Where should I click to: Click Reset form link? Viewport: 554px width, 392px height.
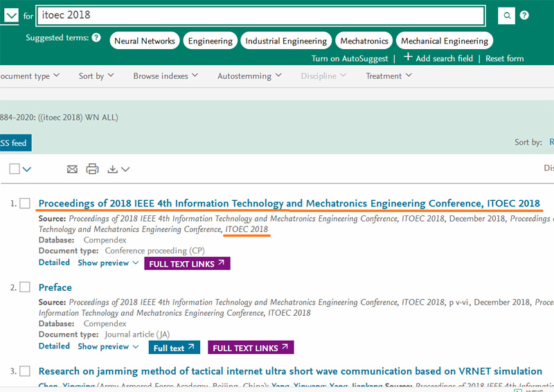[x=505, y=59]
